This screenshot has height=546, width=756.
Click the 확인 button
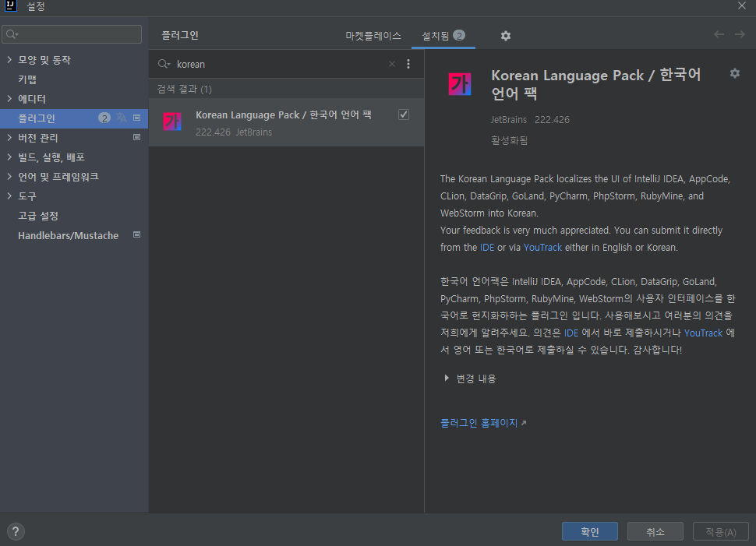pyautogui.click(x=590, y=531)
